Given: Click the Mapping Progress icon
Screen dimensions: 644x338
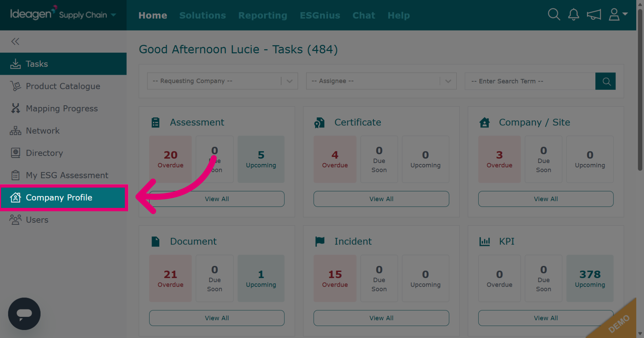Looking at the screenshot, I should pyautogui.click(x=15, y=108).
